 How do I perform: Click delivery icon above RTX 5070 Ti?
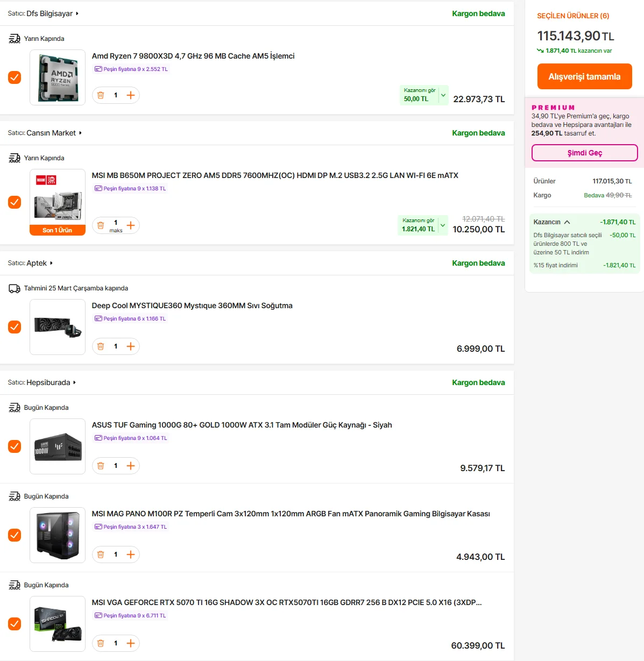[15, 585]
